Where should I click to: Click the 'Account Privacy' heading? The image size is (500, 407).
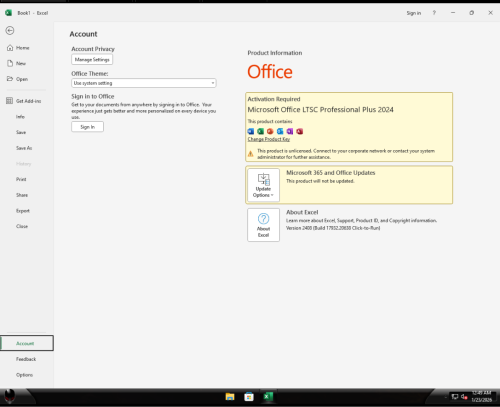93,49
